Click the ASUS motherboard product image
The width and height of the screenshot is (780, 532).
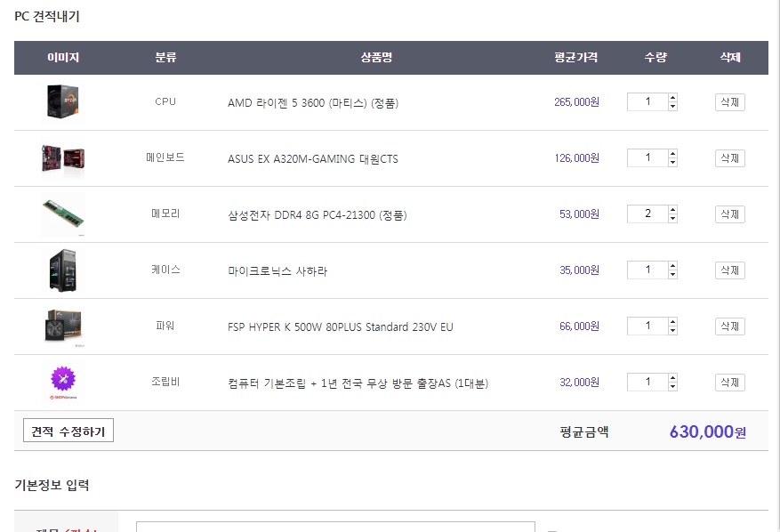[63, 158]
